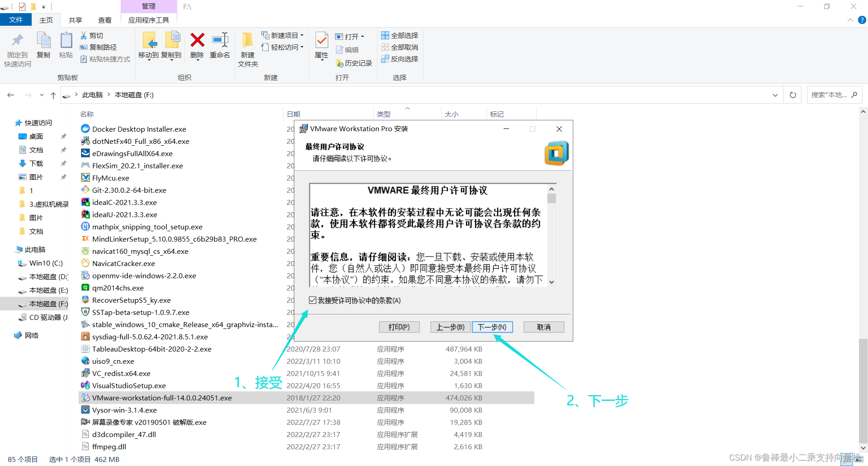Expand the Open (打开) dropdown
This screenshot has width=868, height=466.
(362, 37)
